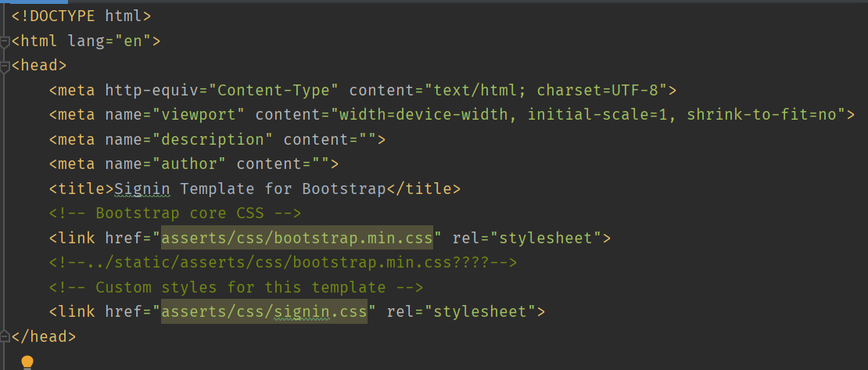Click the word Signin in title
This screenshot has height=370, width=868.
click(142, 189)
